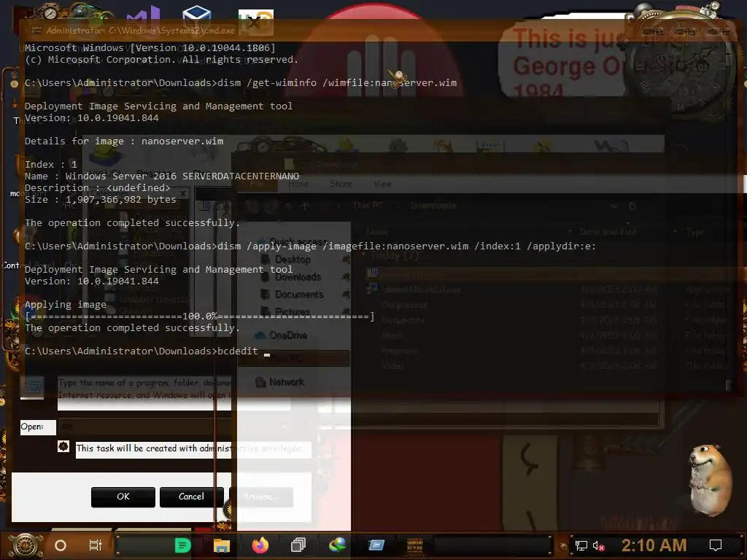Screen dimensions: 747x560
Task: Launch Firefox from the taskbar
Action: (x=260, y=545)
